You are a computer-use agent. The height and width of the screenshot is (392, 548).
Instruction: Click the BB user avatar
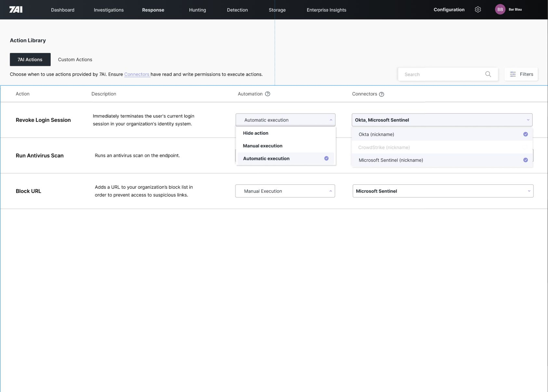coord(500,9)
